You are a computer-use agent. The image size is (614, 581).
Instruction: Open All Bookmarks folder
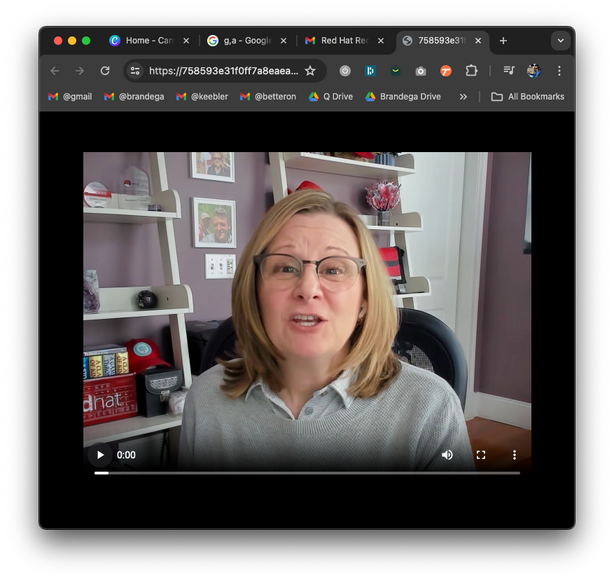(527, 97)
